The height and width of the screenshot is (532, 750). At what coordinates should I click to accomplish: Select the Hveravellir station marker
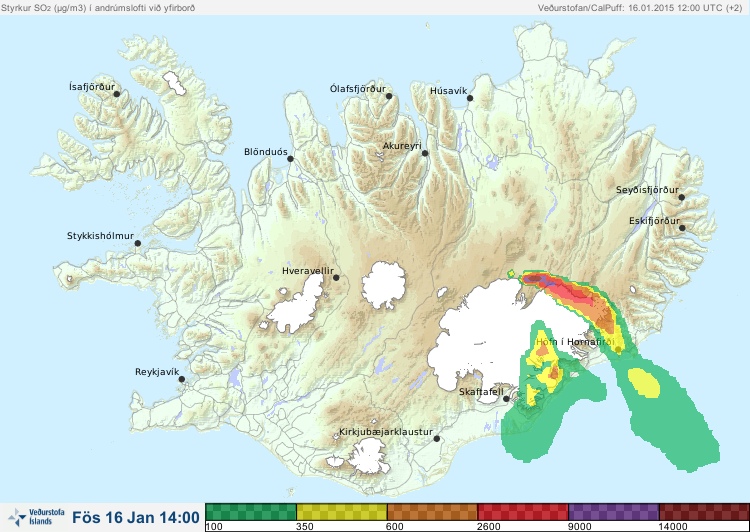336,277
